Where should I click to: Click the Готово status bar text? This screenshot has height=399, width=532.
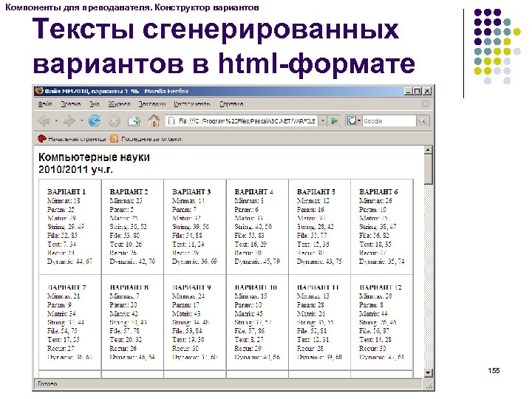[47, 383]
